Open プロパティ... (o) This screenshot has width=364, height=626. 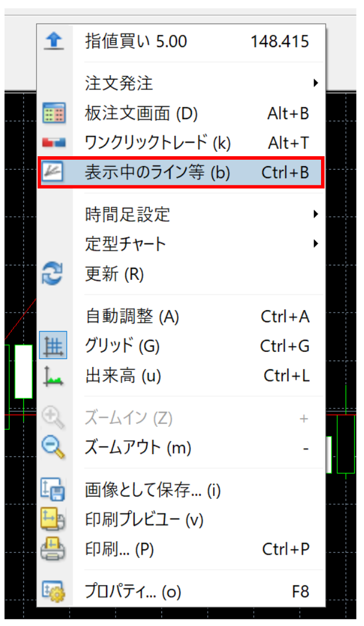pos(181,591)
